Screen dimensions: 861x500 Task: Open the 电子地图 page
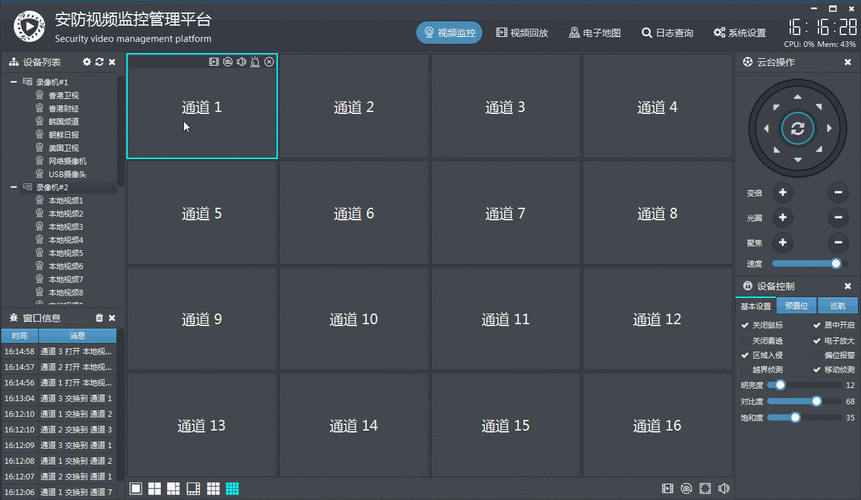(595, 33)
